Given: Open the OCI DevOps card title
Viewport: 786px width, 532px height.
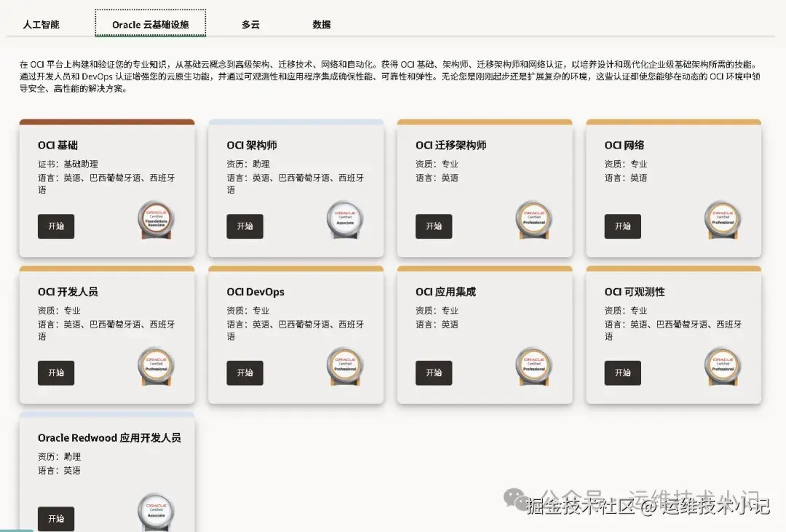Looking at the screenshot, I should coord(255,292).
